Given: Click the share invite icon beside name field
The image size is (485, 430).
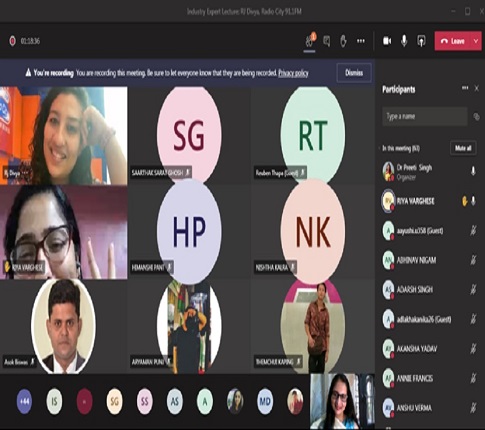Looking at the screenshot, I should (476, 116).
